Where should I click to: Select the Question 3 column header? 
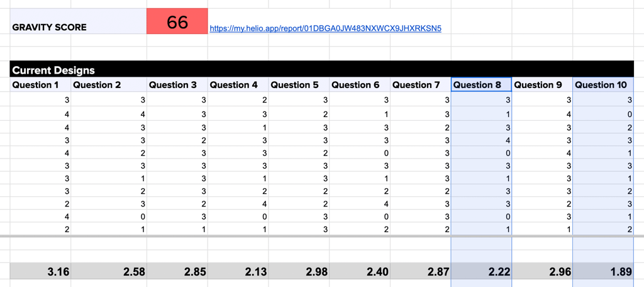pos(177,85)
